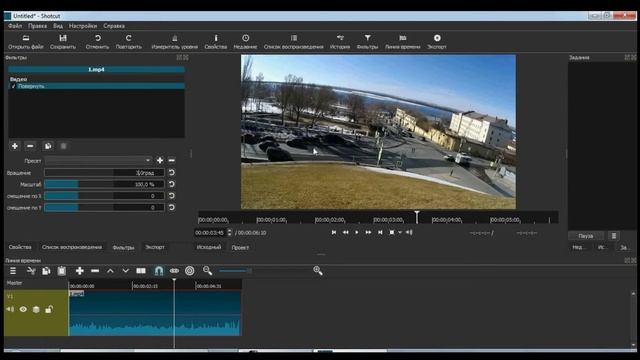640x360 pixels.
Task: Click the Пауза button in jobs panel
Action: point(585,236)
